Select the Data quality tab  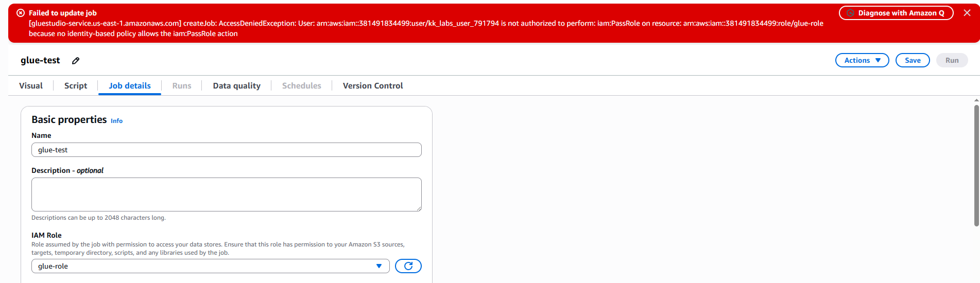[x=237, y=86]
